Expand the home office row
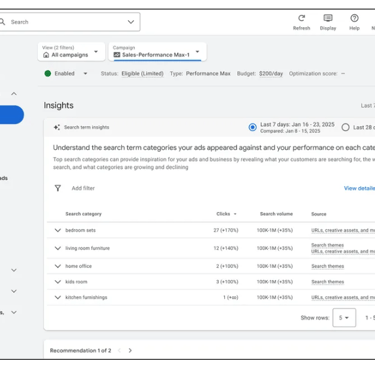Image resolution: width=375 pixels, height=366 pixels. coord(58,266)
